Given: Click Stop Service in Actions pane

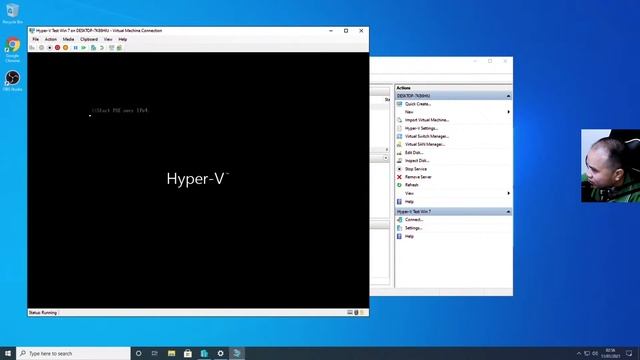Looking at the screenshot, I should [x=416, y=169].
